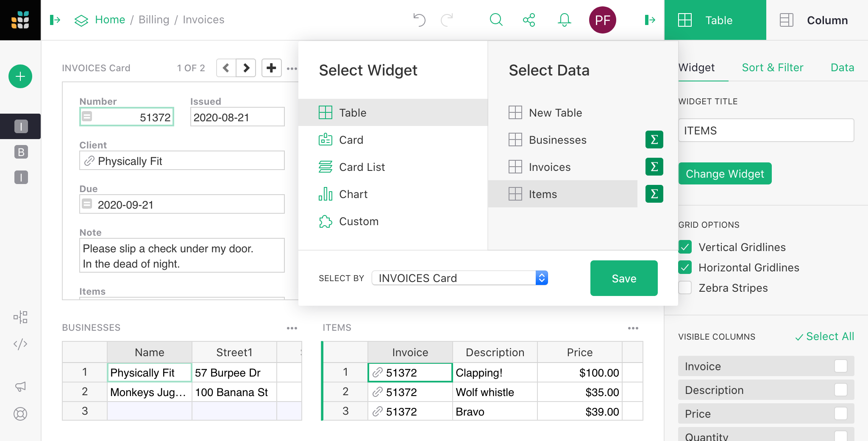Click the summation icon next to Invoices
Image resolution: width=868 pixels, height=441 pixels.
654,167
